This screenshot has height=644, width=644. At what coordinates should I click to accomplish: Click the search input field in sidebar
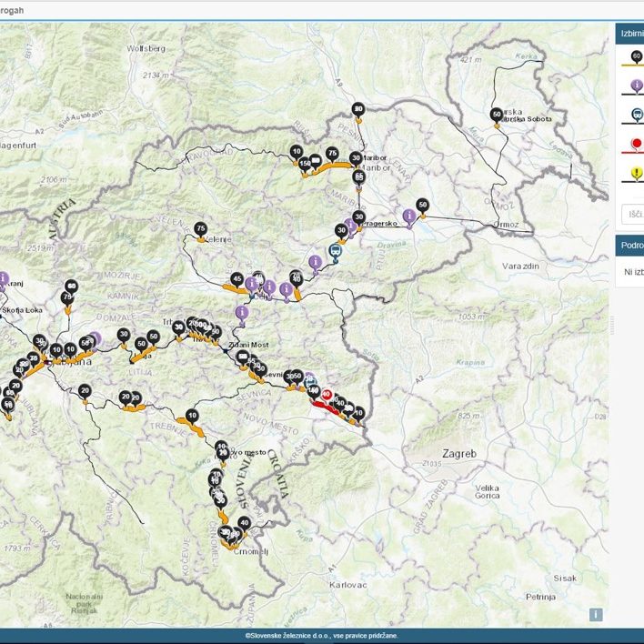coord(633,214)
